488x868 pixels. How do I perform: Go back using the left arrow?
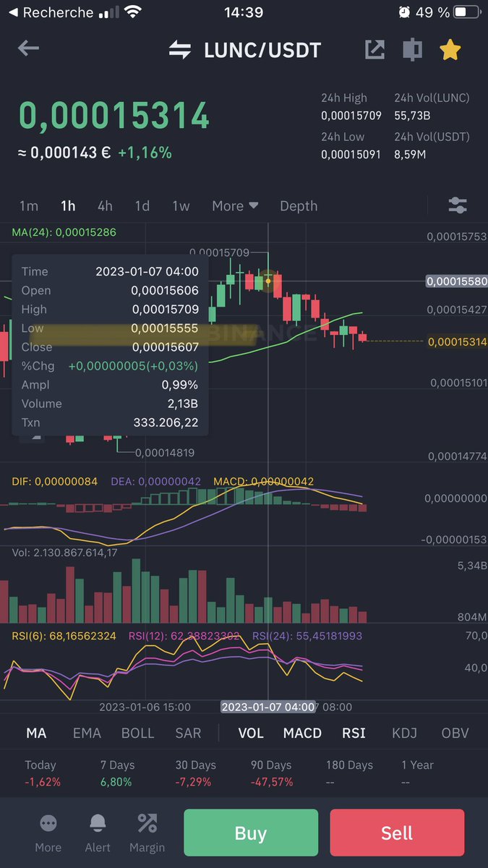tap(28, 48)
